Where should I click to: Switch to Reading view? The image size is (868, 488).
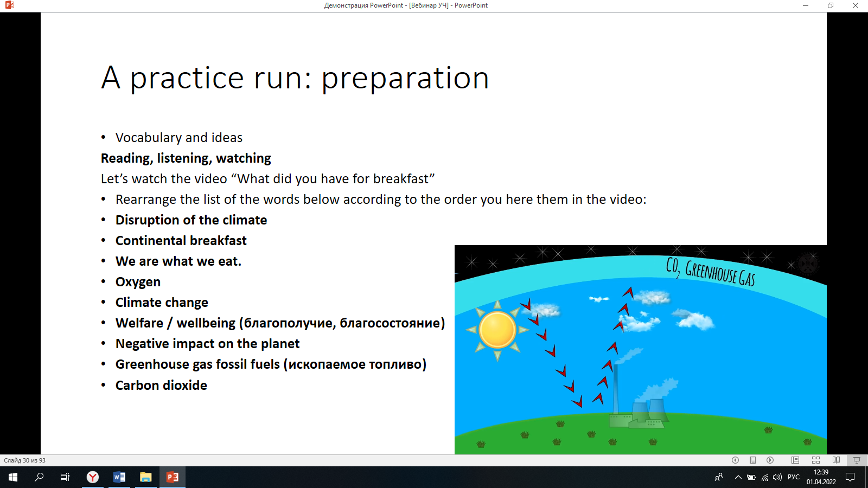click(836, 460)
